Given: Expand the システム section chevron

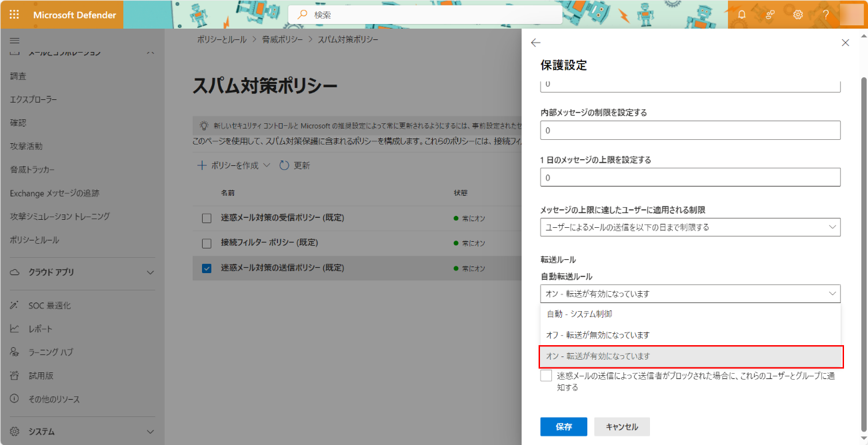Looking at the screenshot, I should click(150, 432).
